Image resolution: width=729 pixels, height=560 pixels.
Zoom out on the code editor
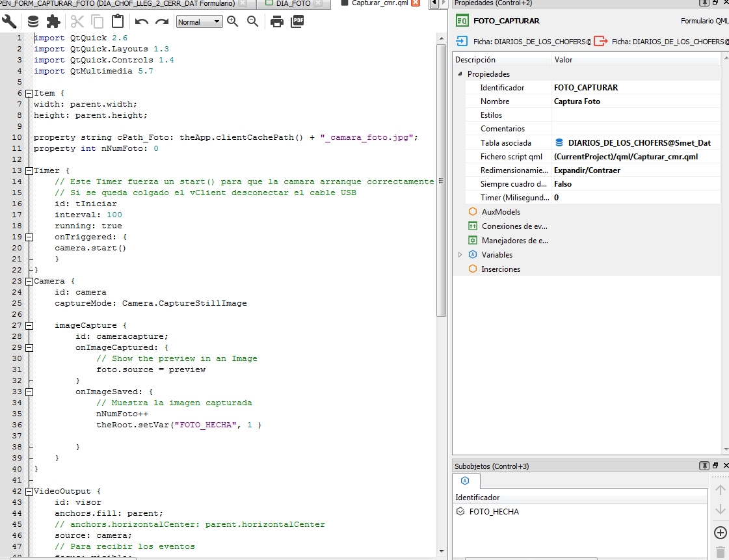tap(253, 21)
